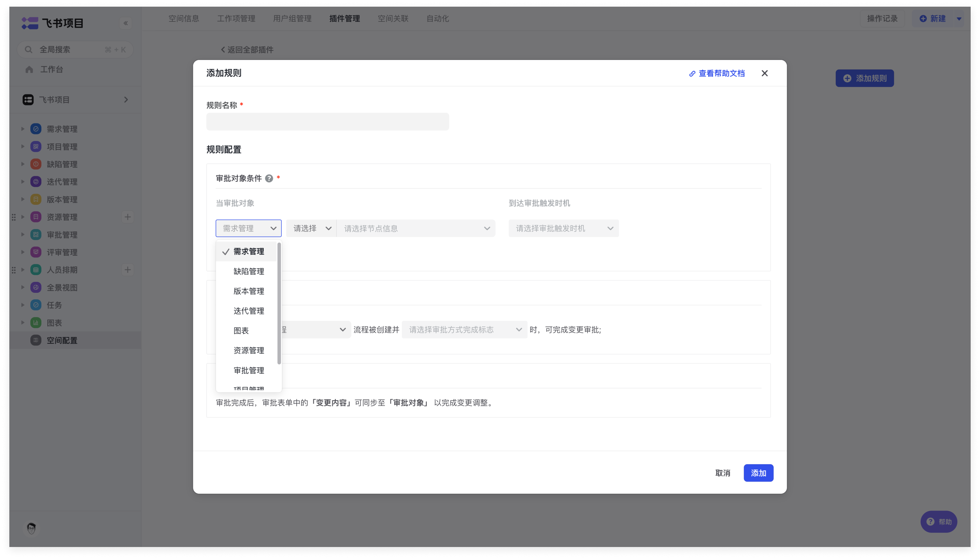
Task: Click the 添加 button in dialog footer
Action: (x=758, y=473)
